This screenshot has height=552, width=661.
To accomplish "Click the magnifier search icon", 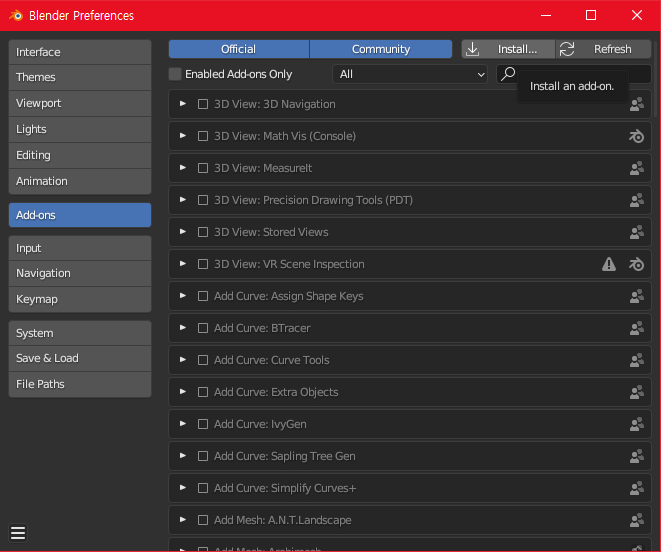I will (508, 74).
